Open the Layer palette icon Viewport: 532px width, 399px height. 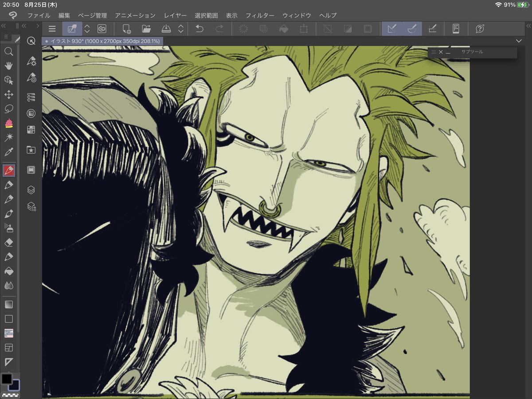click(x=31, y=190)
